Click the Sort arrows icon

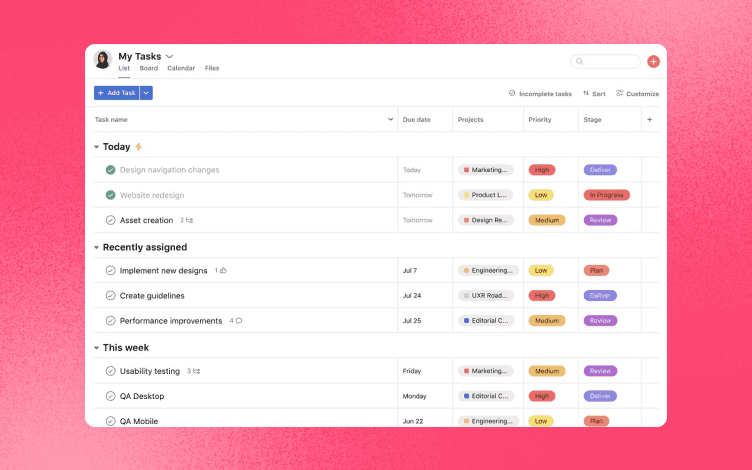[x=586, y=93]
